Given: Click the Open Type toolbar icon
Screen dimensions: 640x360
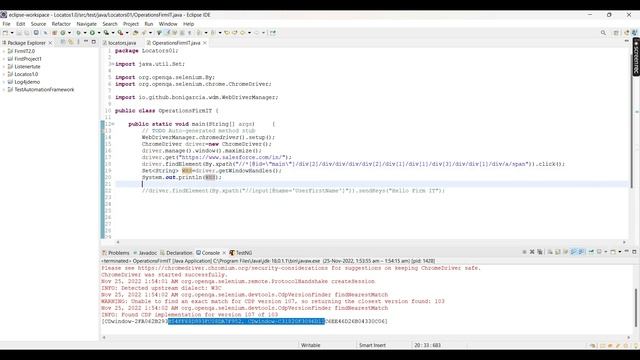Looking at the screenshot, I should tap(136, 33).
